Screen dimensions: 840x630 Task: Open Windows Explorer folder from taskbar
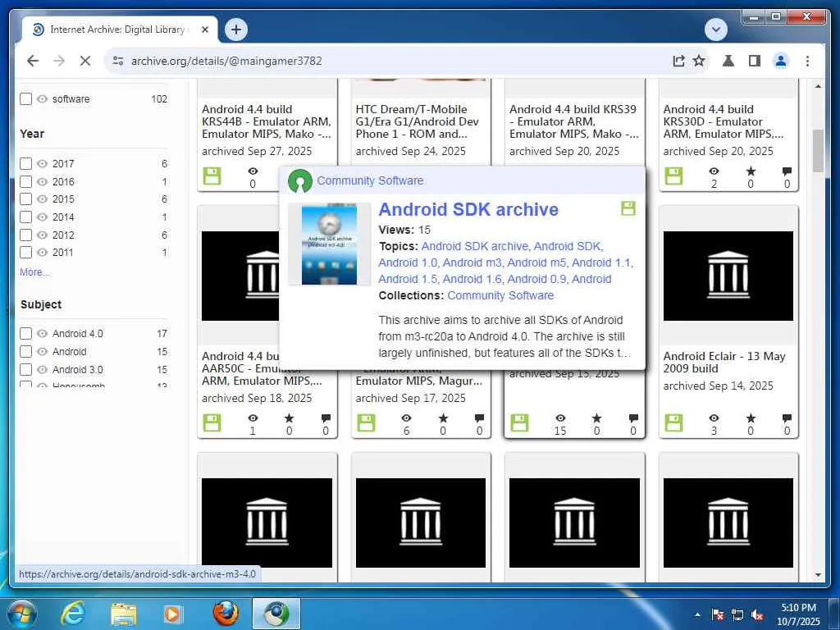(x=124, y=614)
